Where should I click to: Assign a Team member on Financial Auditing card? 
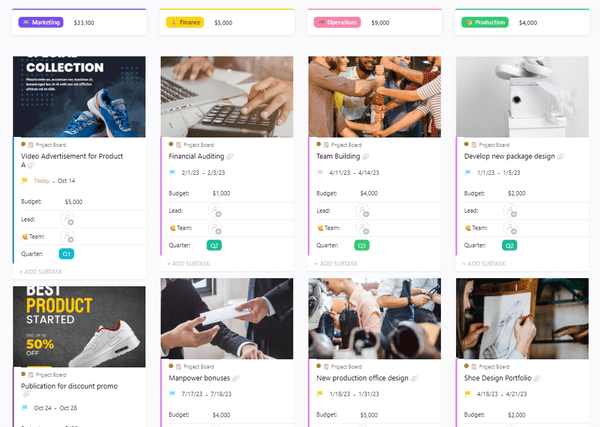tap(215, 228)
